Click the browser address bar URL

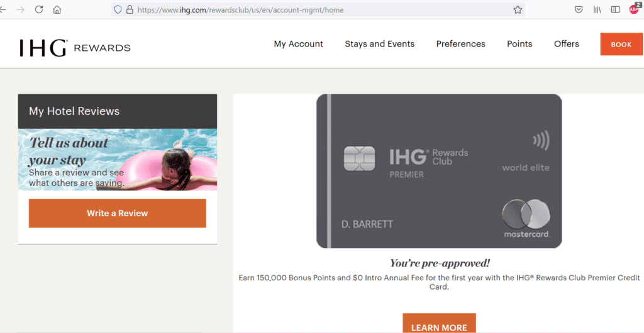tap(241, 10)
